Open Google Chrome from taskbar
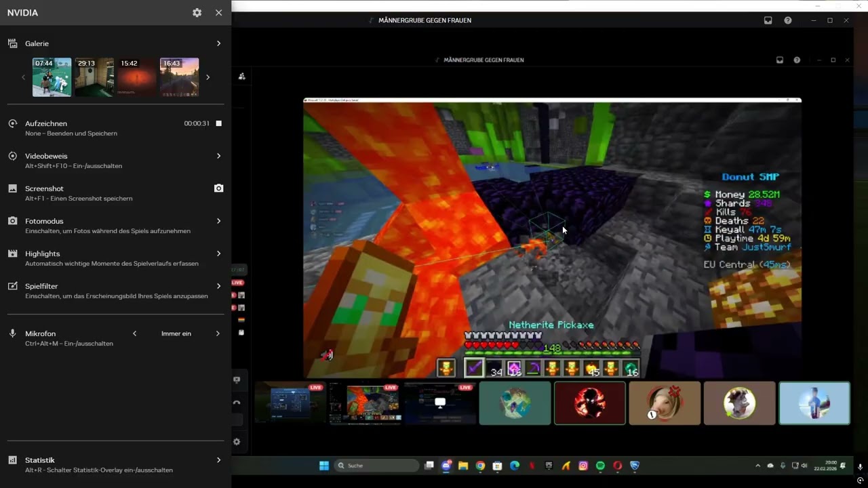Viewport: 868px width, 488px height. (x=480, y=466)
